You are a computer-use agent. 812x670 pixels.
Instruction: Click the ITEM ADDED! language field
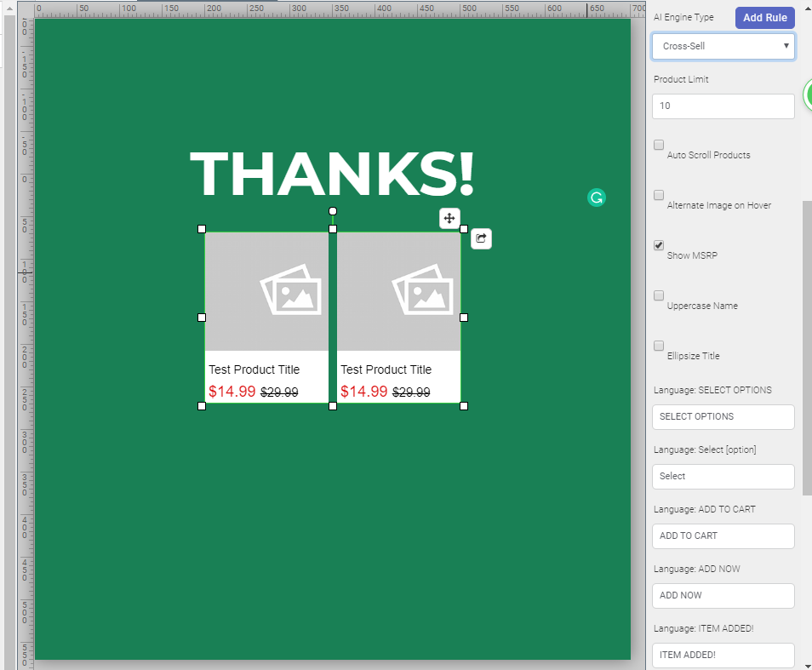723,655
